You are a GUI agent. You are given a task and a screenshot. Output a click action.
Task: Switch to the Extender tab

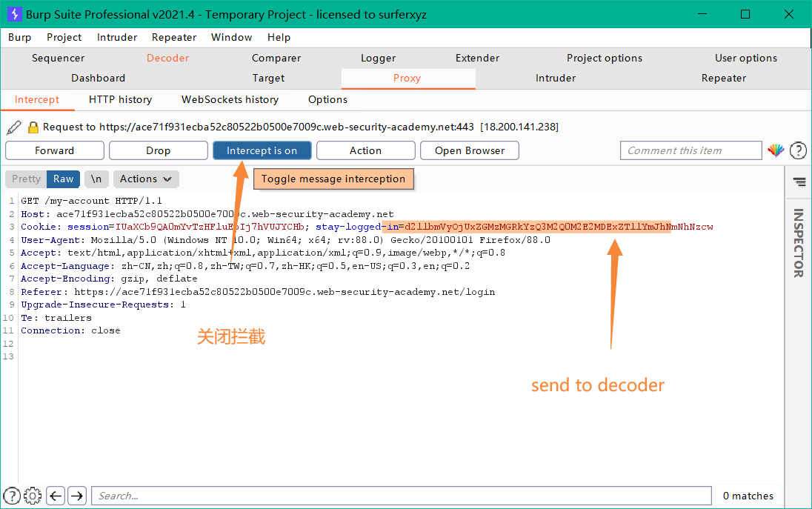click(477, 58)
